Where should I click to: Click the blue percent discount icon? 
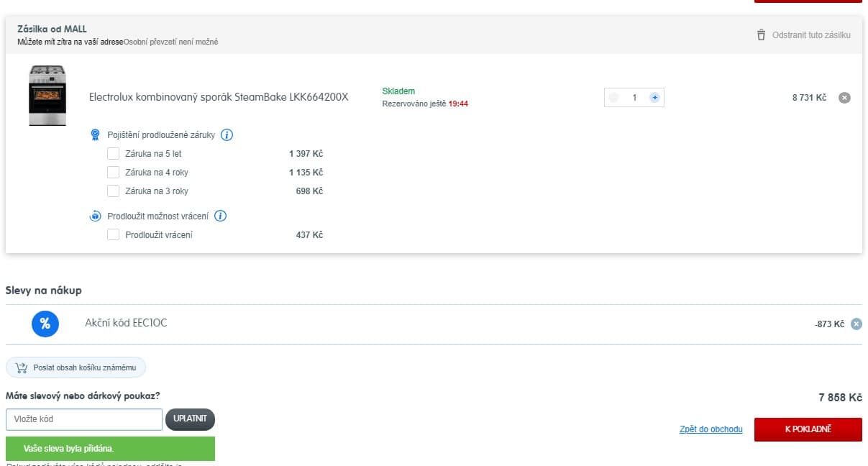click(45, 324)
